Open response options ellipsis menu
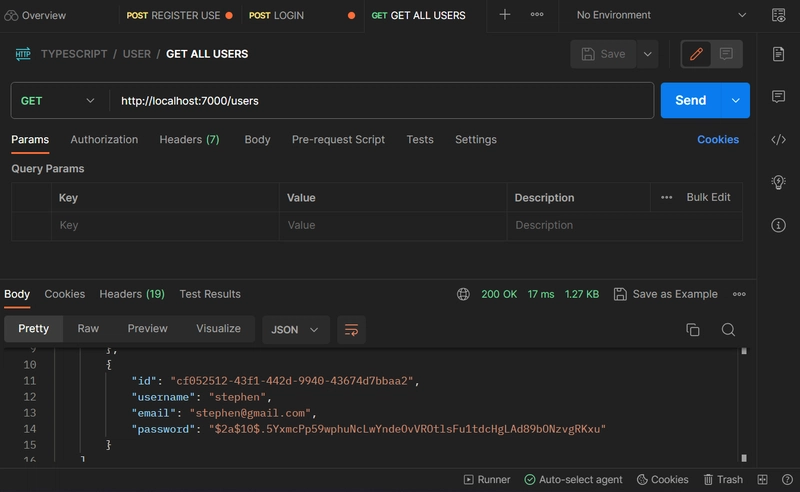The width and height of the screenshot is (800, 492). tap(739, 294)
